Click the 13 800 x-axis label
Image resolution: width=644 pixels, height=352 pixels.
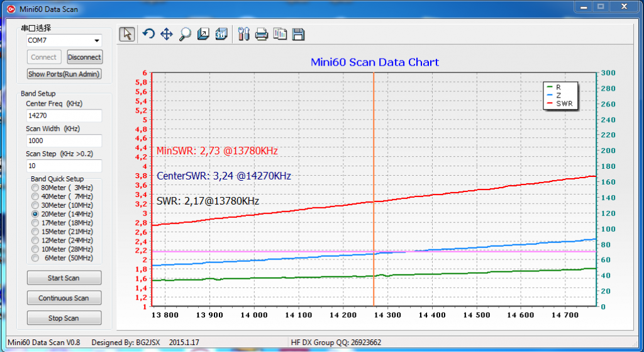coord(165,315)
